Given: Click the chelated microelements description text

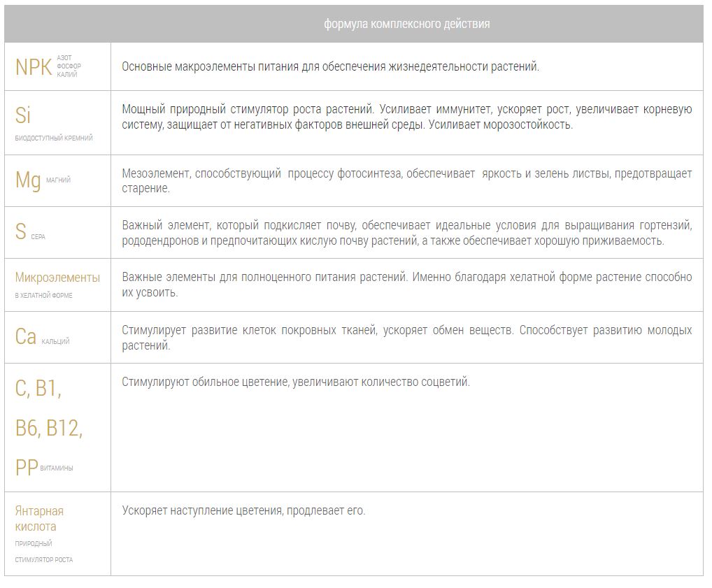Looking at the screenshot, I should 406,285.
